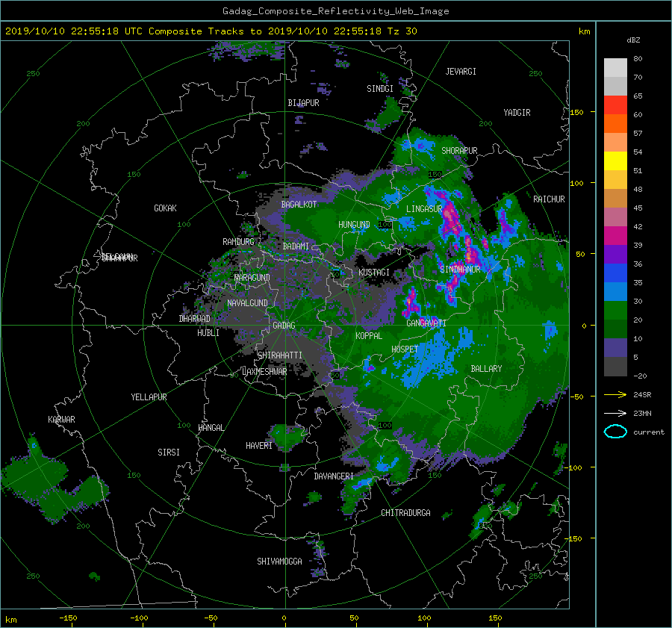Click the GOKAK city label

[166, 208]
